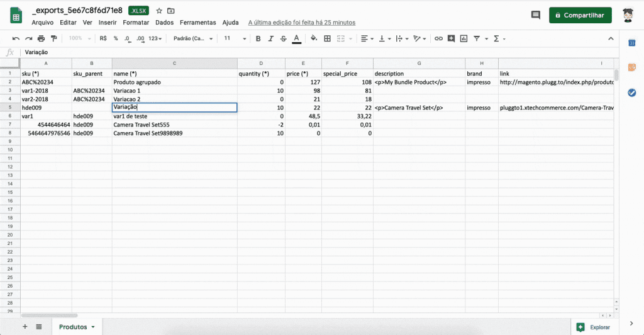Screen dimensions: 644x335
Task: Insert a link with the chain icon
Action: pyautogui.click(x=438, y=38)
